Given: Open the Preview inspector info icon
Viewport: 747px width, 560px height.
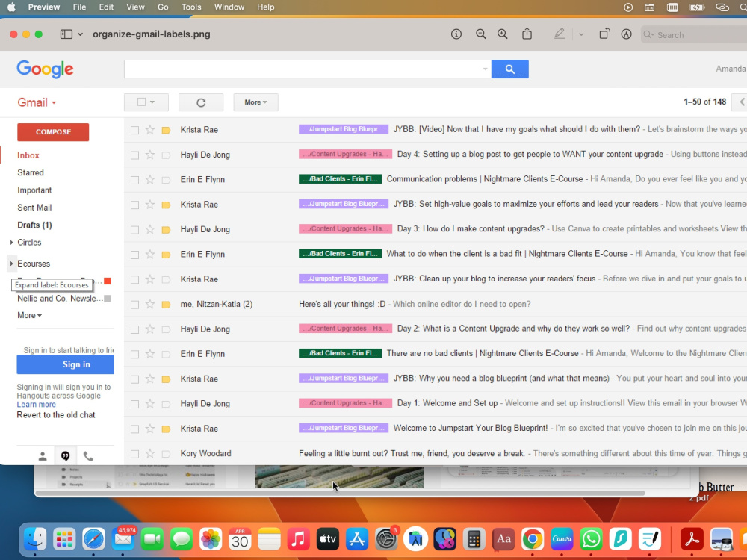Looking at the screenshot, I should [x=456, y=34].
